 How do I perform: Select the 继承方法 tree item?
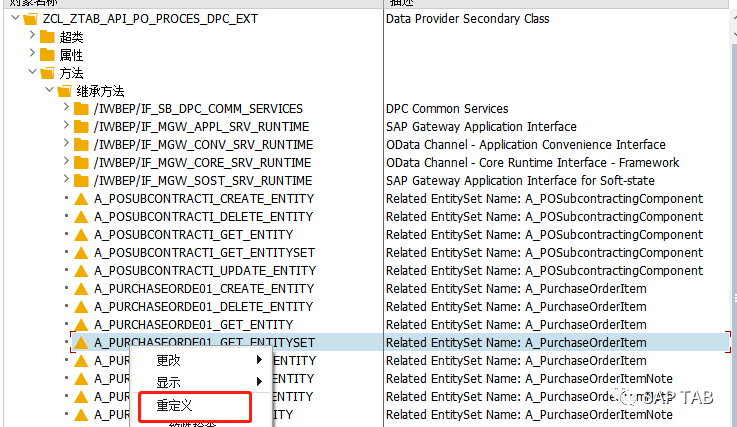[100, 91]
